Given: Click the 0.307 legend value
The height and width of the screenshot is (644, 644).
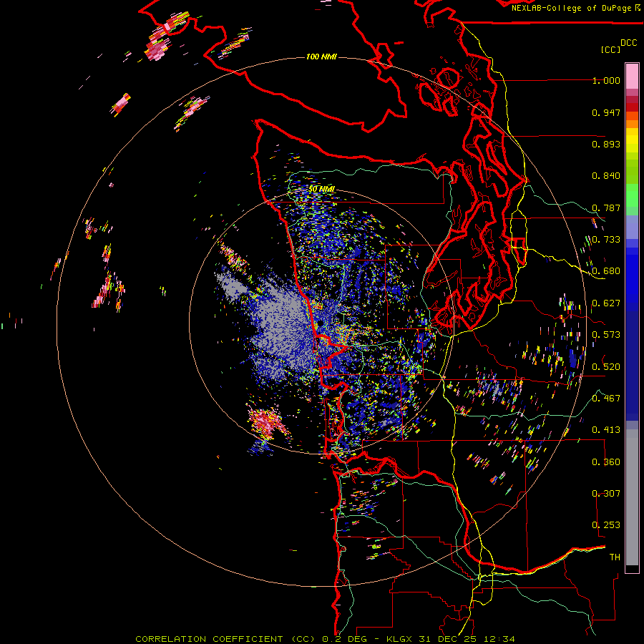Looking at the screenshot, I should click(x=606, y=493).
